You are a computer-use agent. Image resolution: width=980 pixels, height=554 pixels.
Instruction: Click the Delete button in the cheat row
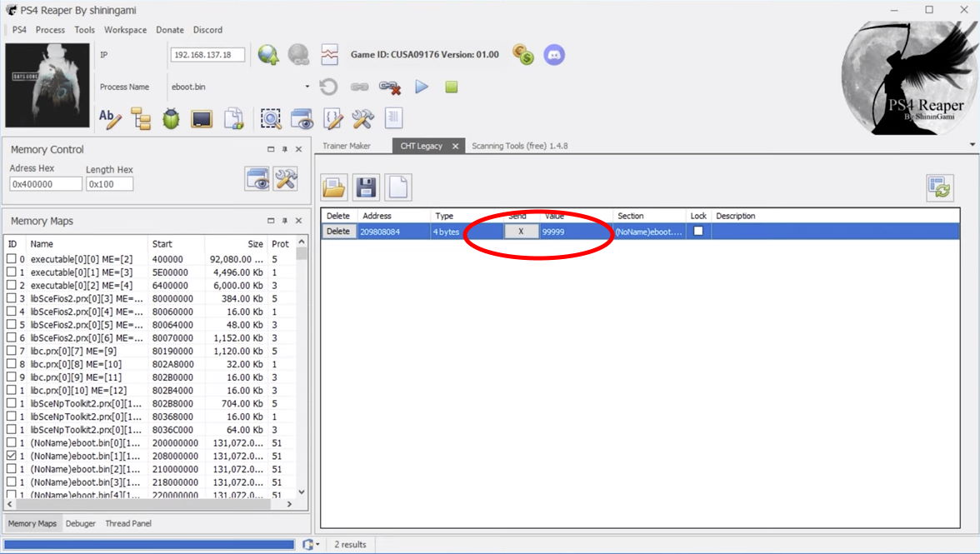point(338,232)
